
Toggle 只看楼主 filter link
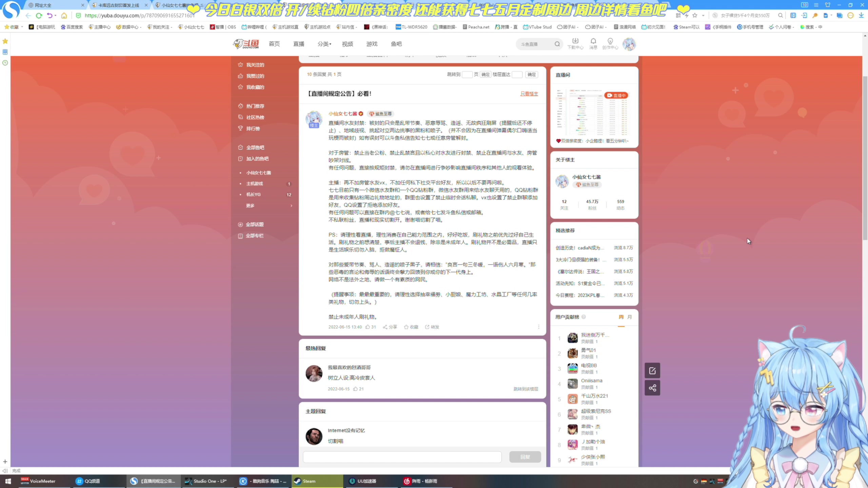529,94
